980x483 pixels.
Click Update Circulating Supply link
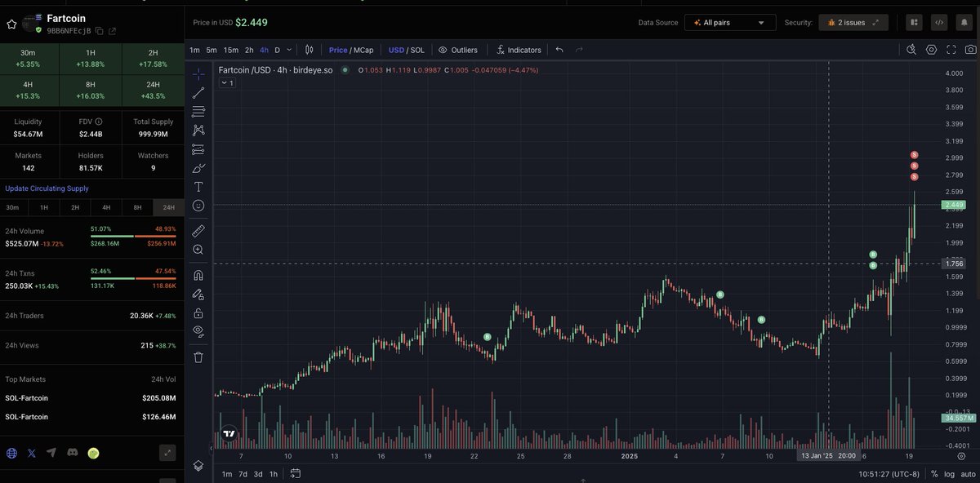tap(47, 188)
